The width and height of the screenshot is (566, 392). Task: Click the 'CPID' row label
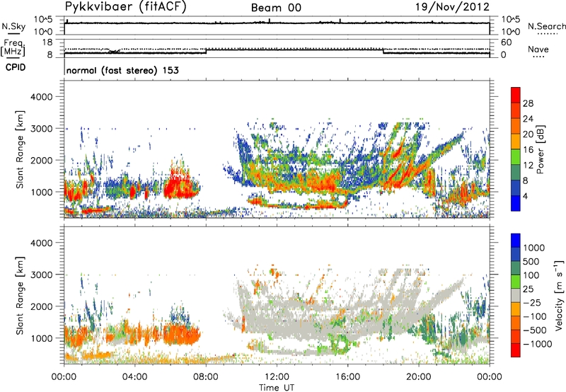15,67
